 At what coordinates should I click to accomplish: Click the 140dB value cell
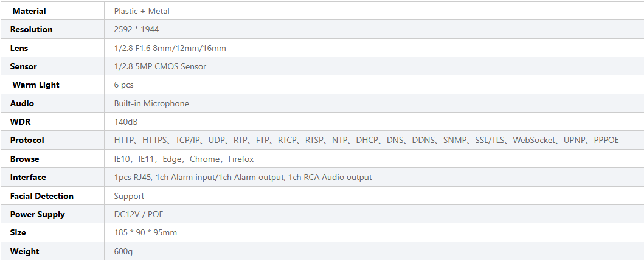pyautogui.click(x=126, y=122)
